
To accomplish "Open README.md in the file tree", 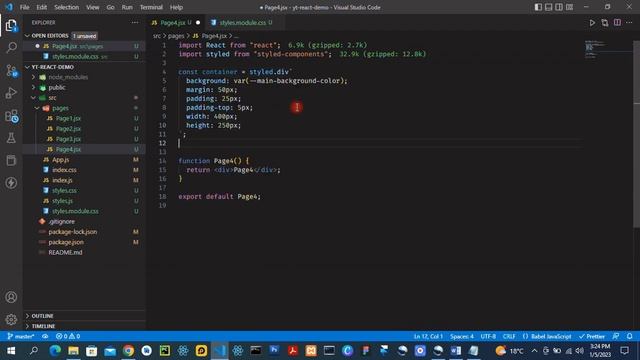I will click(65, 252).
